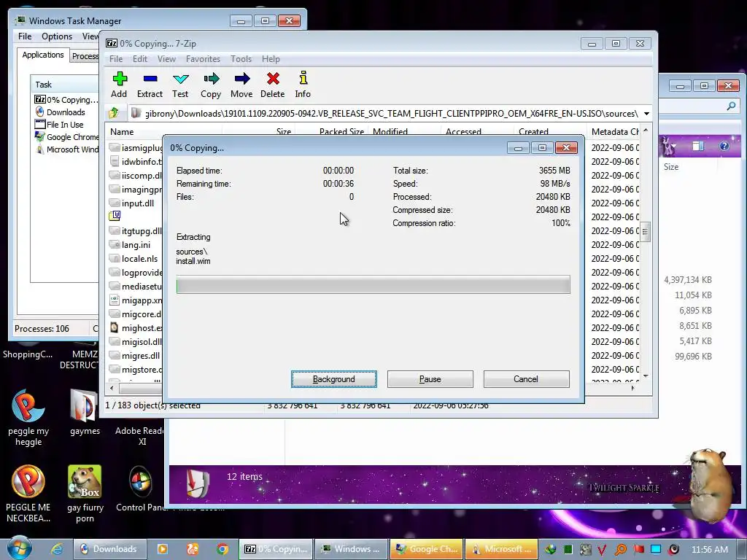The height and width of the screenshot is (560, 747).
Task: Click the gaymes desktop icon
Action: click(85, 413)
